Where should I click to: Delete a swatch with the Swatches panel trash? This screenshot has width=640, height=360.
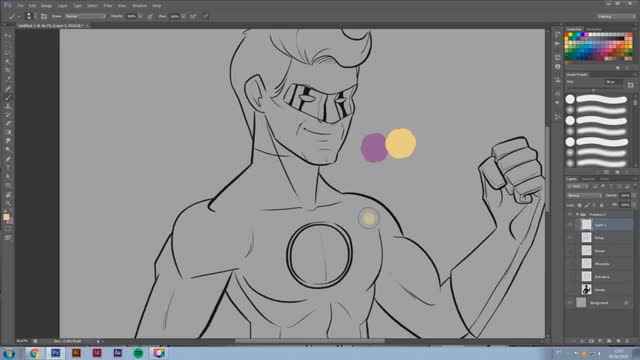pyautogui.click(x=627, y=68)
